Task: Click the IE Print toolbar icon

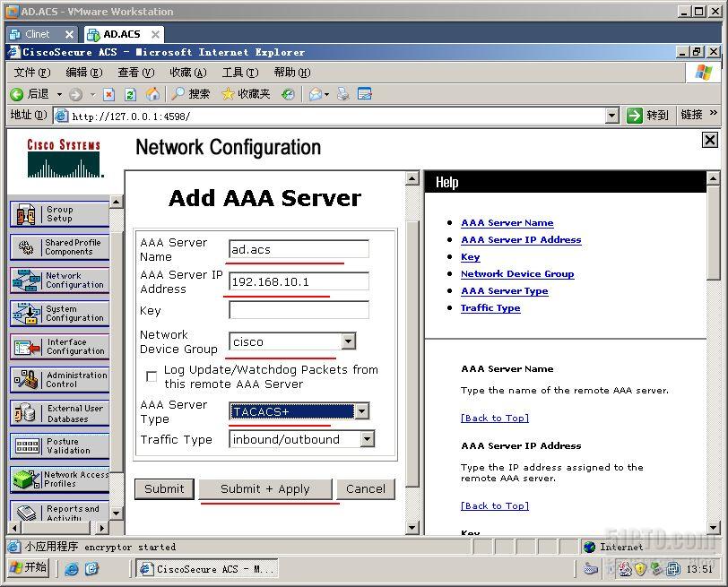Action: click(343, 94)
